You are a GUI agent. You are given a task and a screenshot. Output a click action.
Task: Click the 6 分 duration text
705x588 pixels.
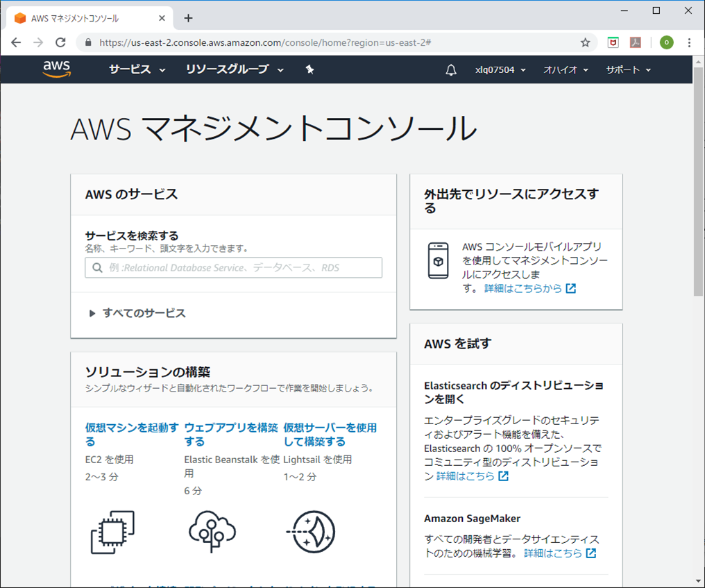[193, 491]
